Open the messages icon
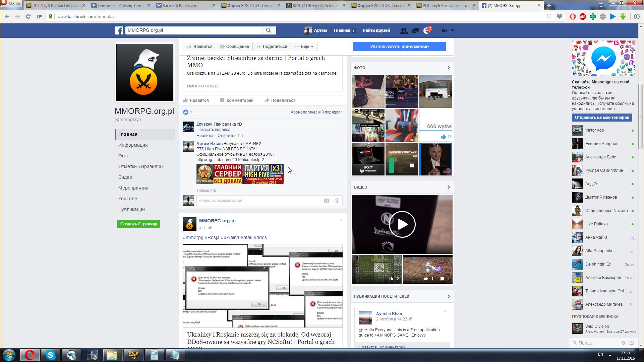This screenshot has height=362, width=644. [415, 30]
